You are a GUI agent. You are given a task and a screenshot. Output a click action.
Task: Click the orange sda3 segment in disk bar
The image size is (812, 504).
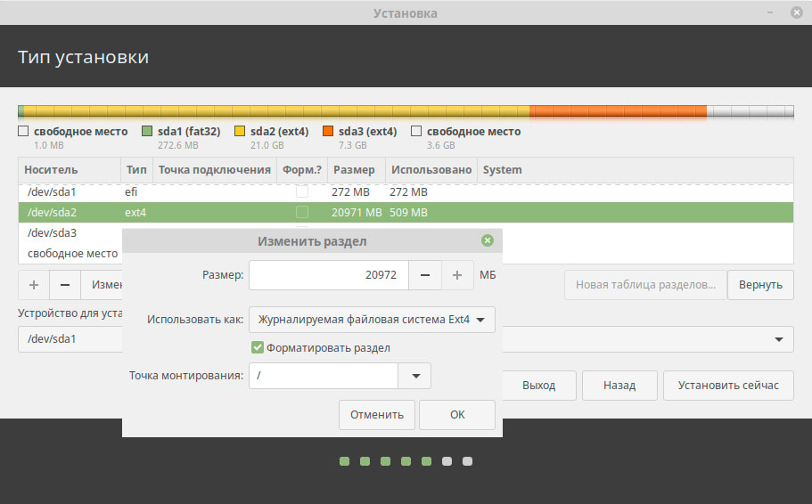[x=618, y=110]
